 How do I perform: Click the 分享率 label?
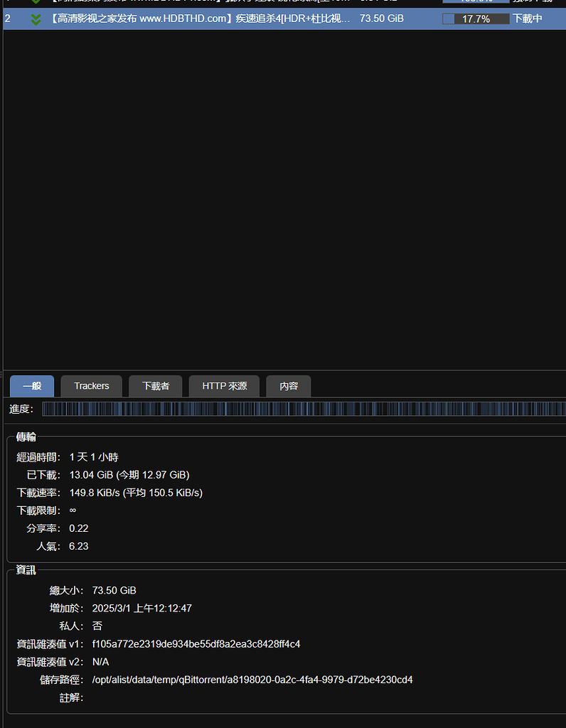(x=43, y=528)
